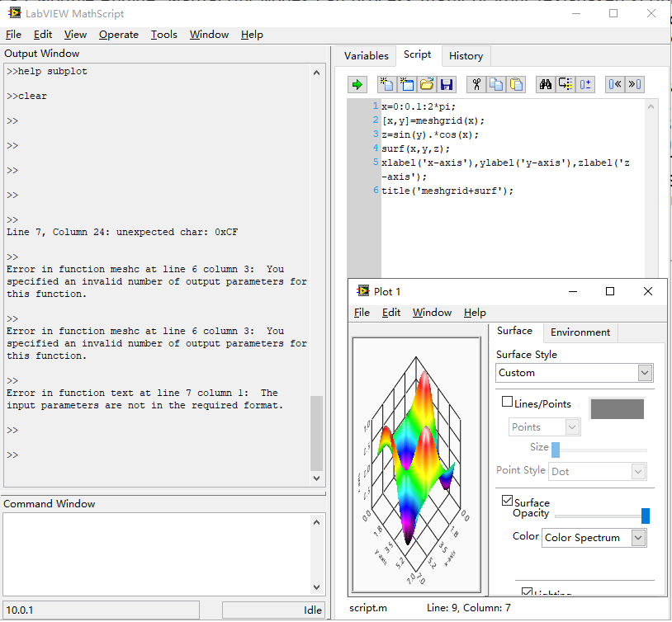Screen dimensions: 672x622
Task: Click the Opacity slider handle
Action: 645,516
